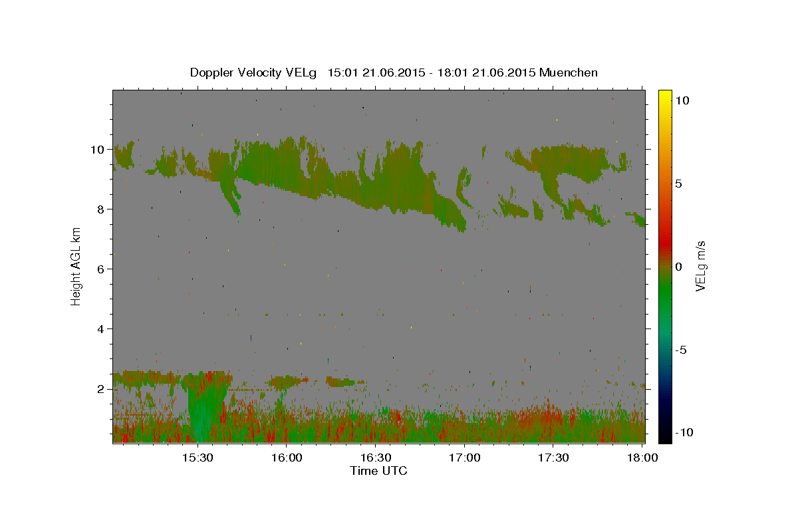Screen dimensions: 798x532
Task: Click the 'Height AGL km' axis label
Action: tap(76, 267)
